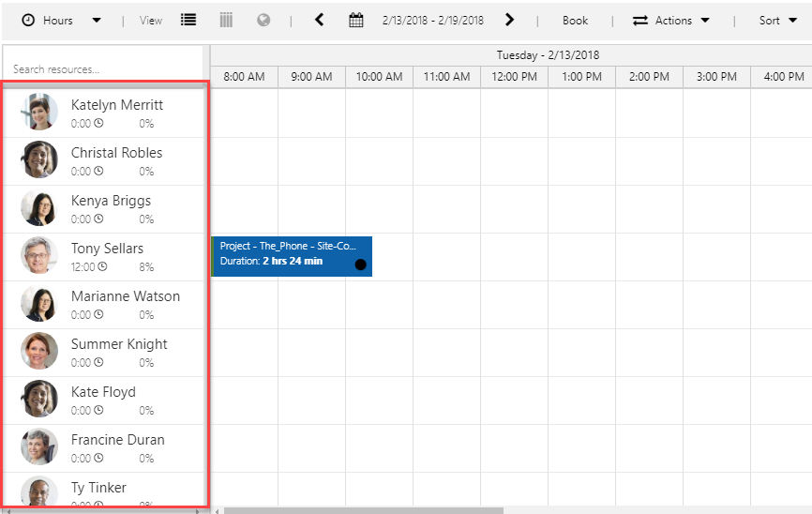
Task: Expand the Hours dropdown
Action: pyautogui.click(x=97, y=21)
